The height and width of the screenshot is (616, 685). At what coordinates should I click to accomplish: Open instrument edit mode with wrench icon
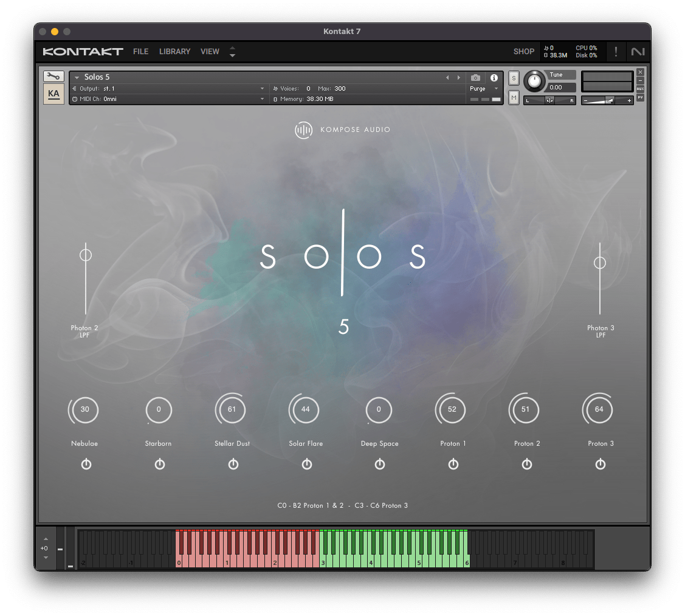53,77
